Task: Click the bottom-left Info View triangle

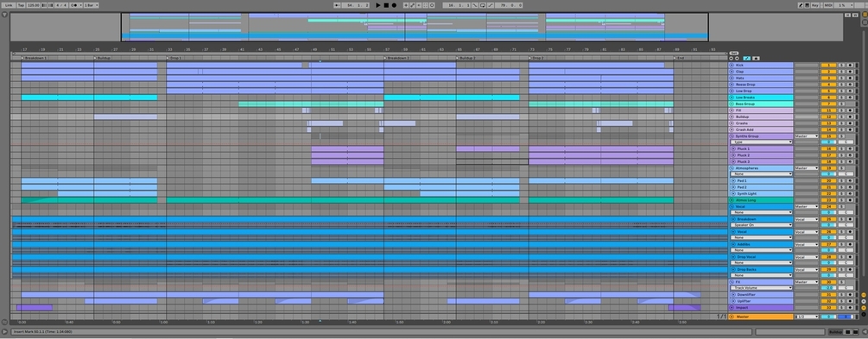Action: click(x=4, y=331)
